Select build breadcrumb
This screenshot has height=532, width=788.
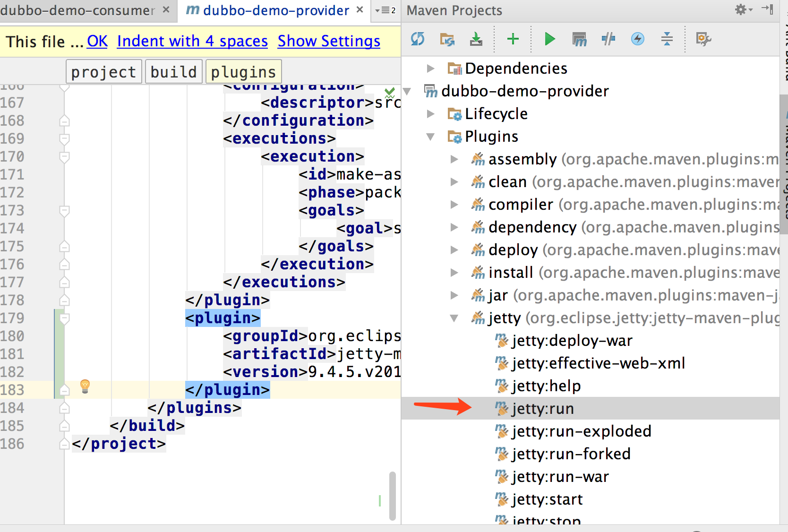[x=173, y=72]
